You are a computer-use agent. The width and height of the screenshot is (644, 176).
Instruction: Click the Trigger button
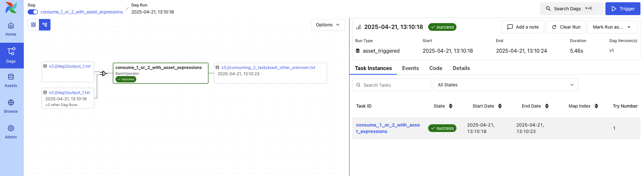tap(622, 9)
